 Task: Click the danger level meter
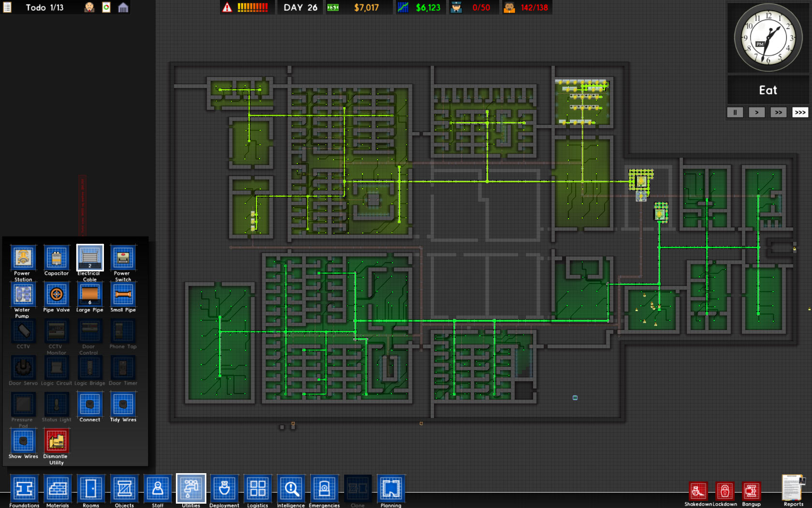(253, 7)
